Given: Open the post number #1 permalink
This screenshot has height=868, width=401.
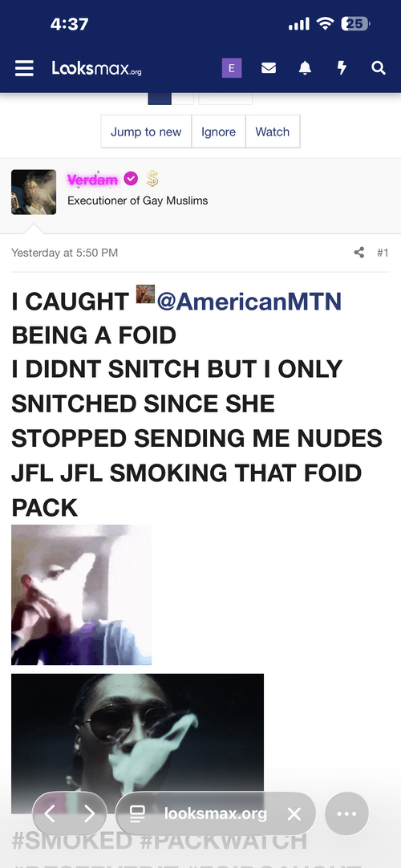Looking at the screenshot, I should [x=383, y=253].
